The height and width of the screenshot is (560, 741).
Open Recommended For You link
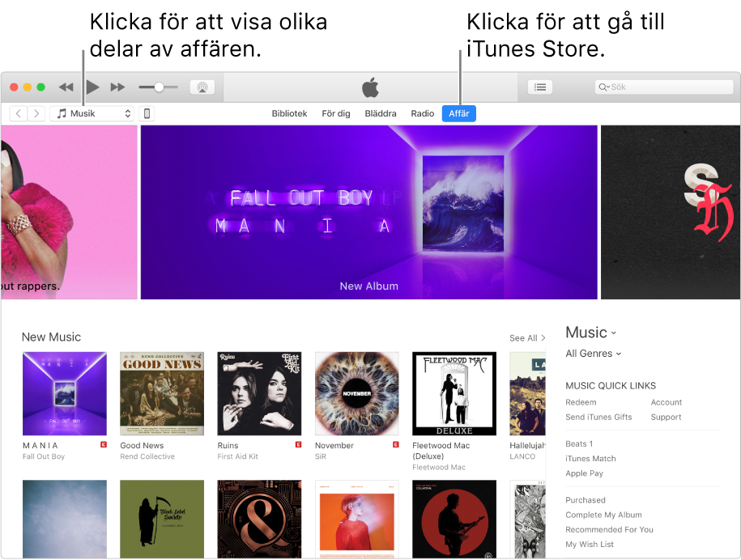point(609,529)
